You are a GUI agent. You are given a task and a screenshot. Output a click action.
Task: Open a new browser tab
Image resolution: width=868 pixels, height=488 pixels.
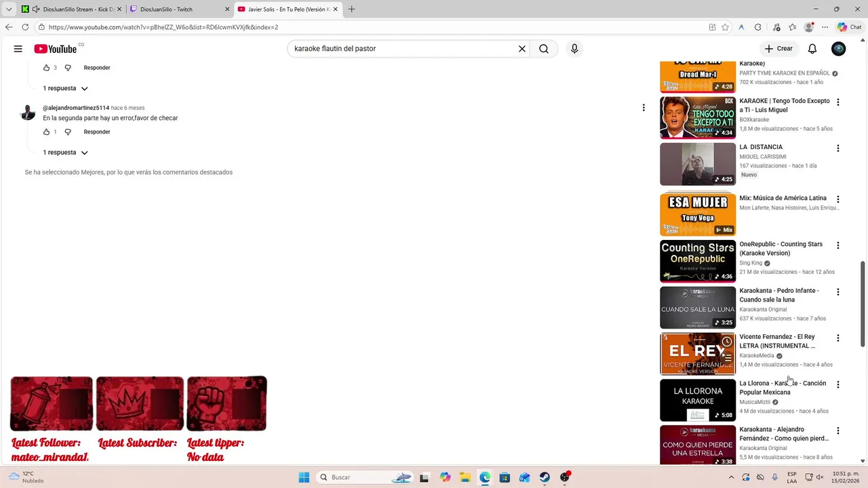click(351, 9)
